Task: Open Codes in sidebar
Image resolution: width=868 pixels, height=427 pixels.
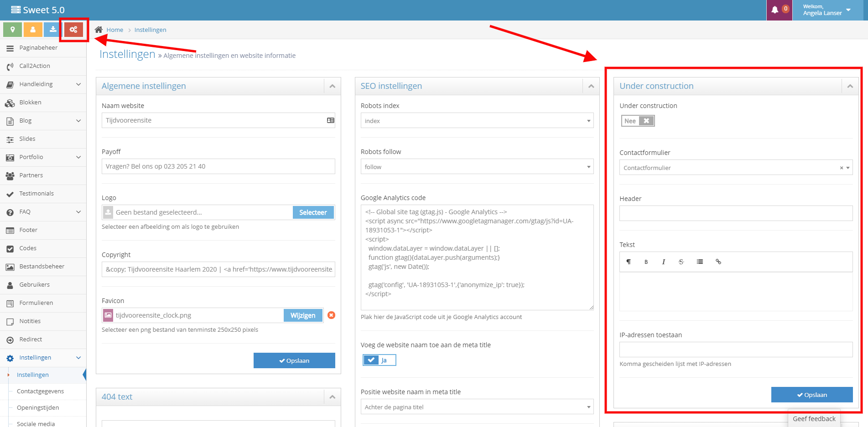Action: pos(43,248)
